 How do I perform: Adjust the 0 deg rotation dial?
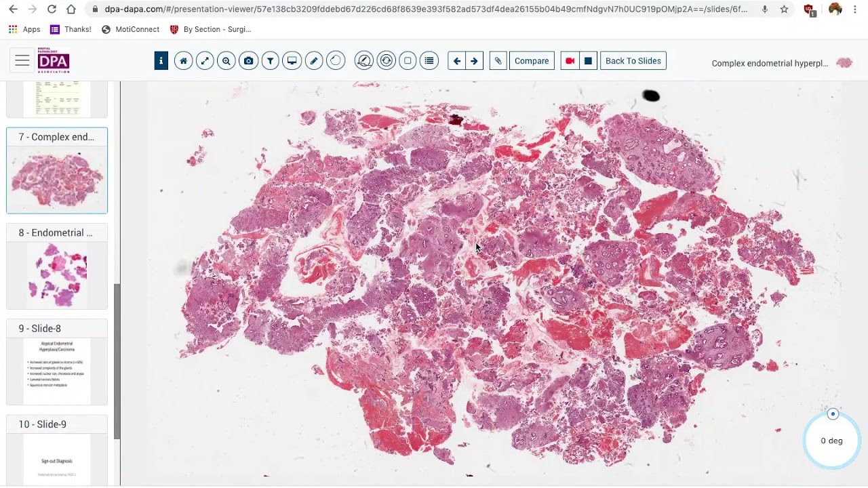pos(832,440)
